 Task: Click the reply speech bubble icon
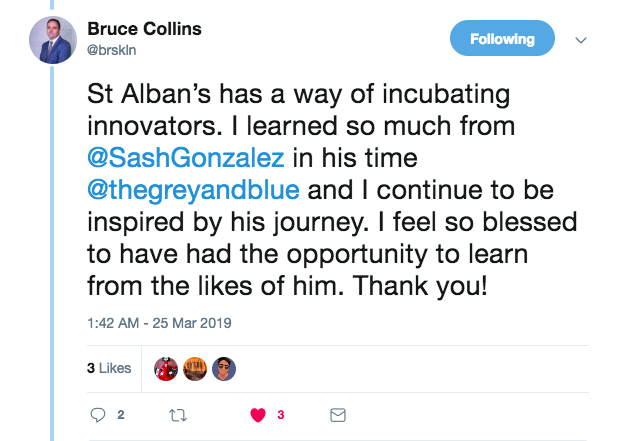97,414
